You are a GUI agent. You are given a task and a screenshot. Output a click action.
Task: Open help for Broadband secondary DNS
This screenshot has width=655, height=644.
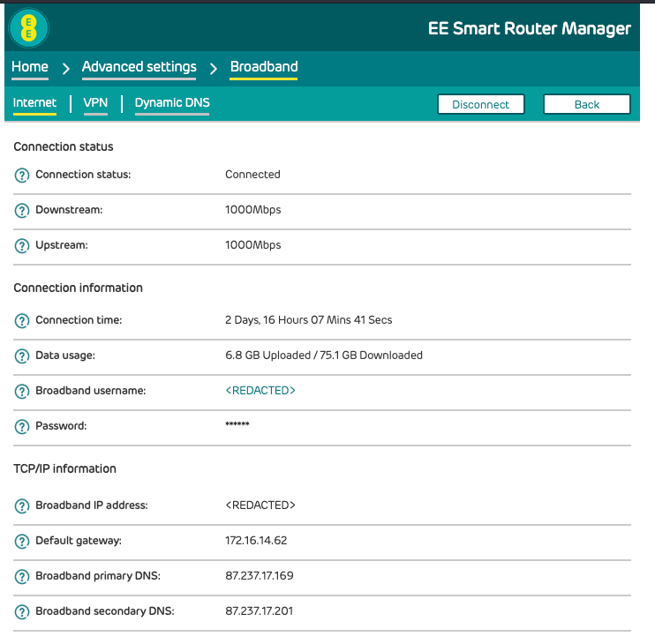pos(22,611)
